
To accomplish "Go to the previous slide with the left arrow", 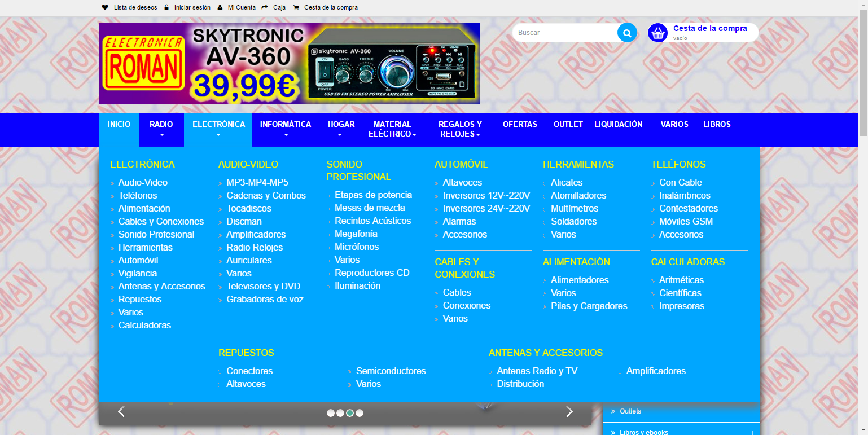I will 121,412.
